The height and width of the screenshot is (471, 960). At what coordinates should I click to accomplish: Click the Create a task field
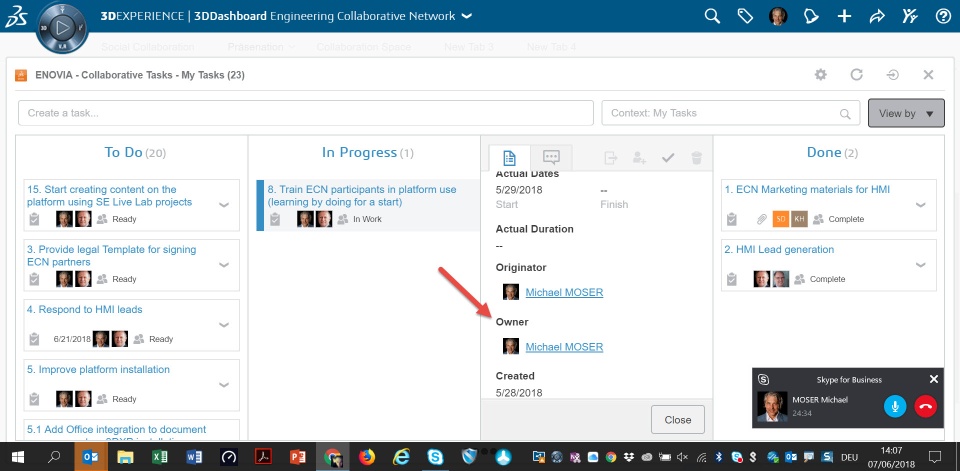(x=306, y=113)
